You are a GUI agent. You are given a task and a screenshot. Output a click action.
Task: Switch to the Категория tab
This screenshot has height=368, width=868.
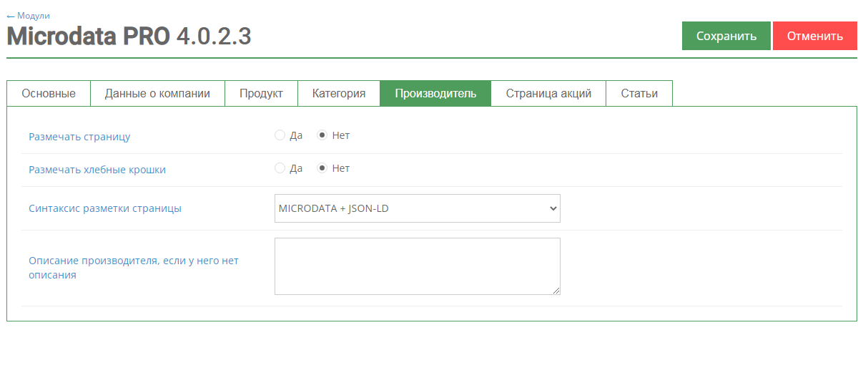click(x=339, y=93)
